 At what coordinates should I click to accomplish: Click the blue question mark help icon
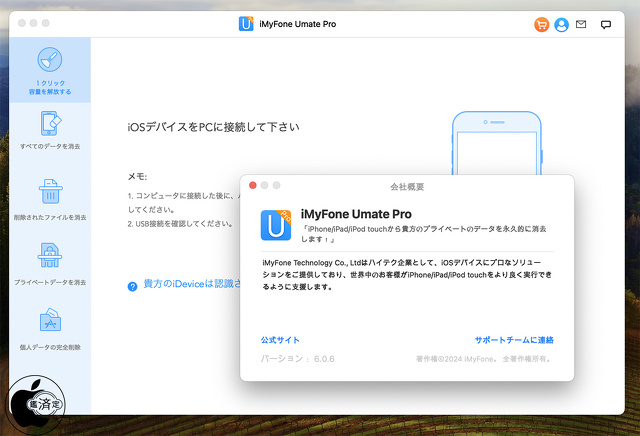coord(132,286)
